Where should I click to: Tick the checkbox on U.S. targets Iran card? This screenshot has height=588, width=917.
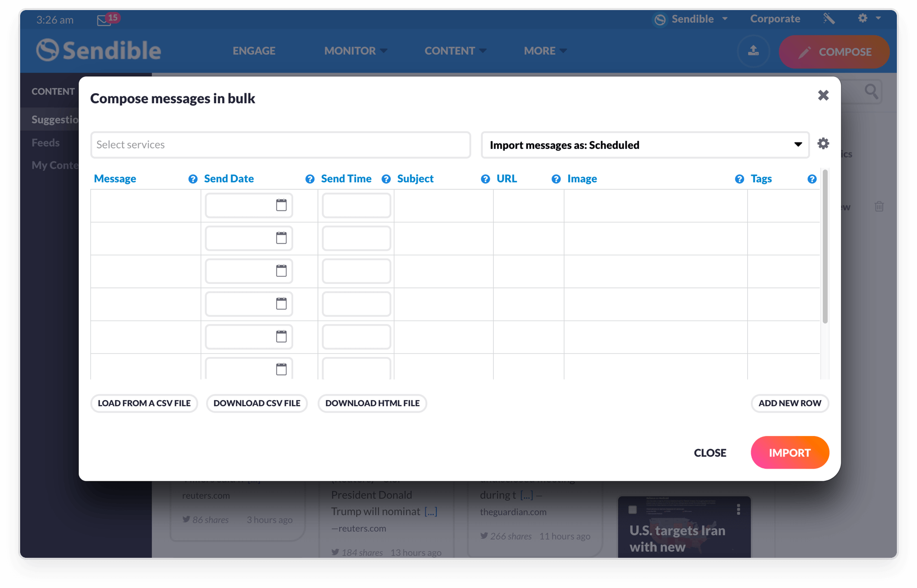pos(632,509)
